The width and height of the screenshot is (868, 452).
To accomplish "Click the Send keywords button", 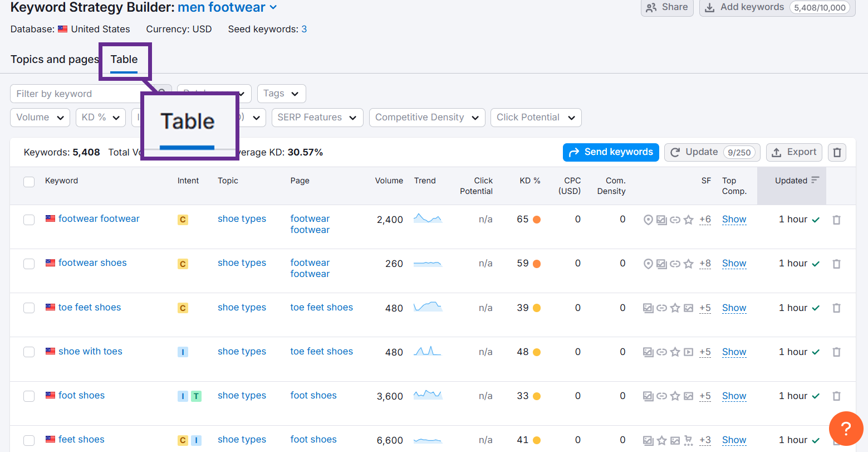I will point(611,152).
